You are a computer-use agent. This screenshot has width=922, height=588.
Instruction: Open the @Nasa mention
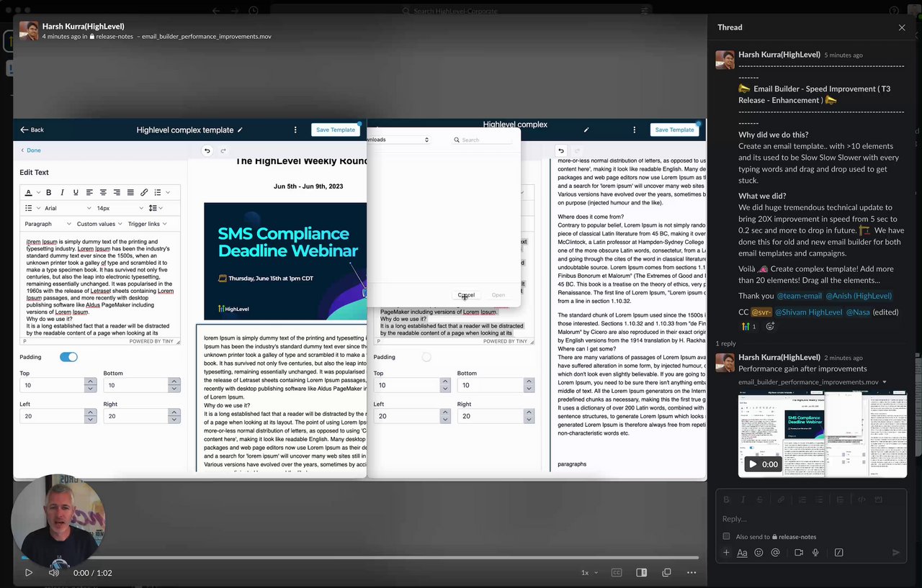coord(858,312)
